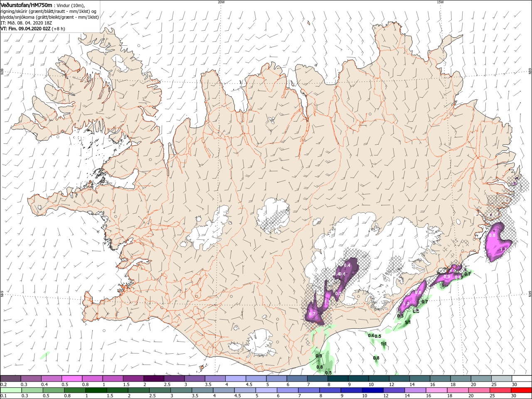Select the dark mauve 0.2 swatch, upper legend
This screenshot has width=532, height=399.
10,379
